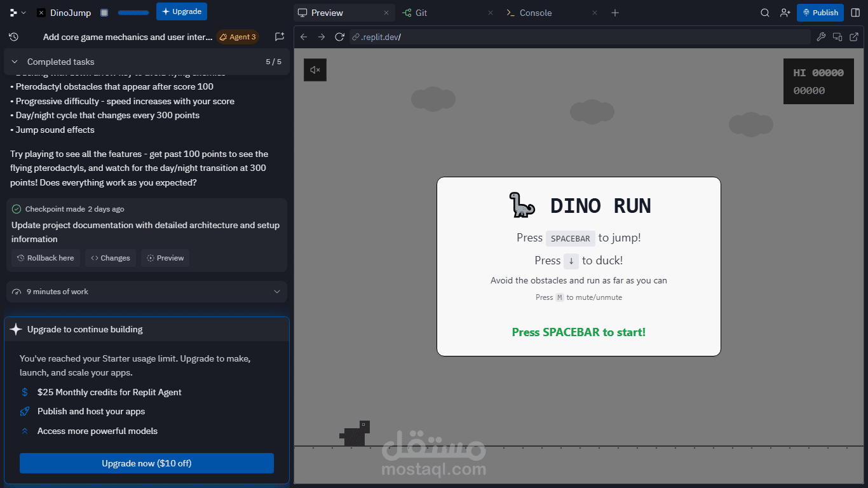Click 'Publish and host your apps' line
Screen dimensions: 868x488
point(91,411)
